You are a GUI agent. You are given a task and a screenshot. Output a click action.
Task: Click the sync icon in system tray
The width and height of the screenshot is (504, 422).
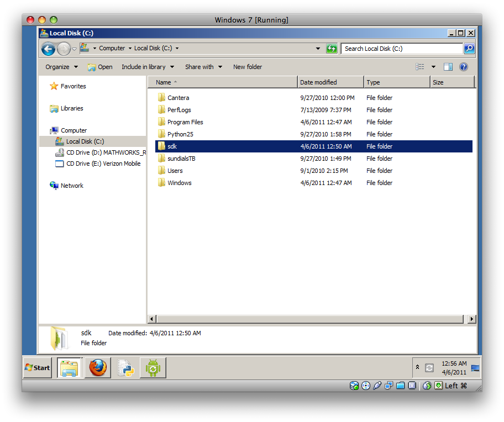429,368
